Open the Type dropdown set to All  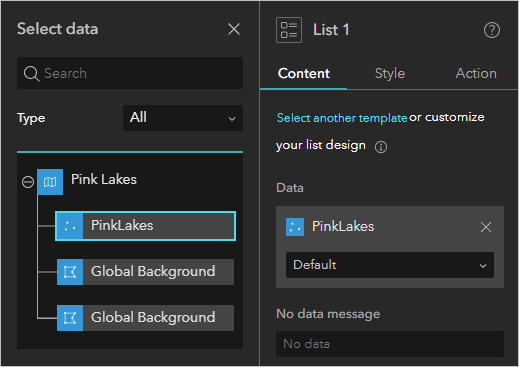click(183, 118)
